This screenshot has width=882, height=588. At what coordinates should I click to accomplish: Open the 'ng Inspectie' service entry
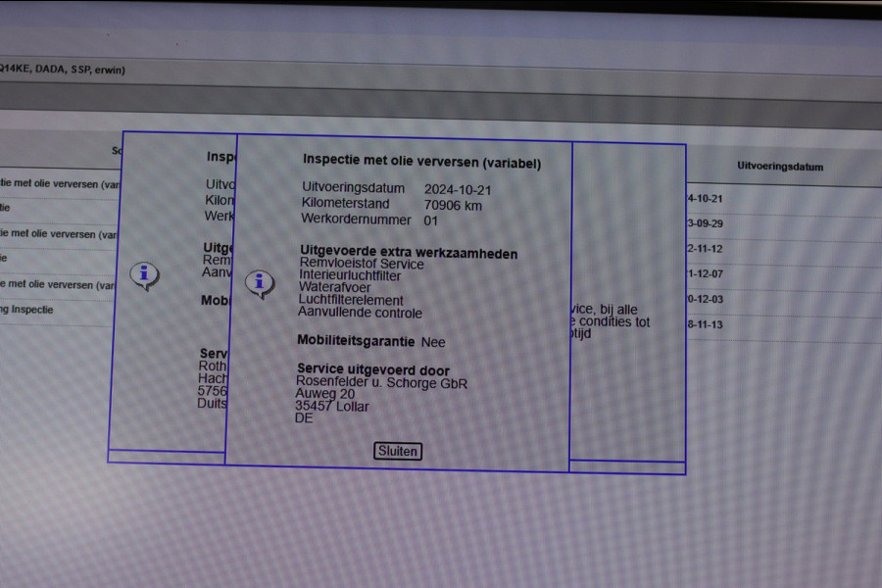point(27,310)
